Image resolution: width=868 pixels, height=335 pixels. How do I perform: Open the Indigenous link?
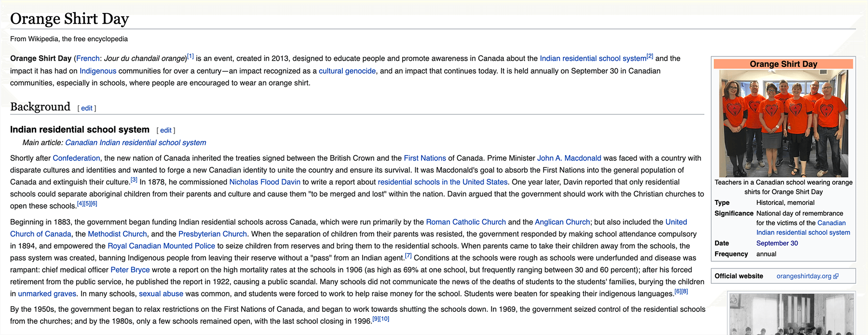point(98,71)
